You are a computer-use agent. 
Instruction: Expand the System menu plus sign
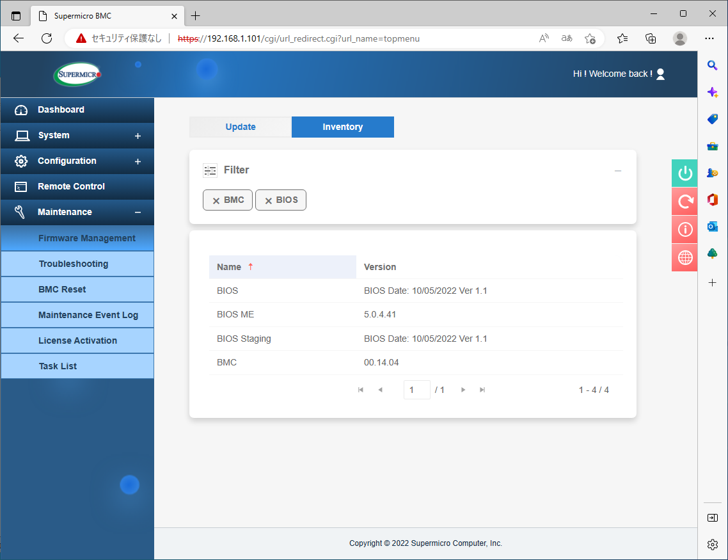138,136
